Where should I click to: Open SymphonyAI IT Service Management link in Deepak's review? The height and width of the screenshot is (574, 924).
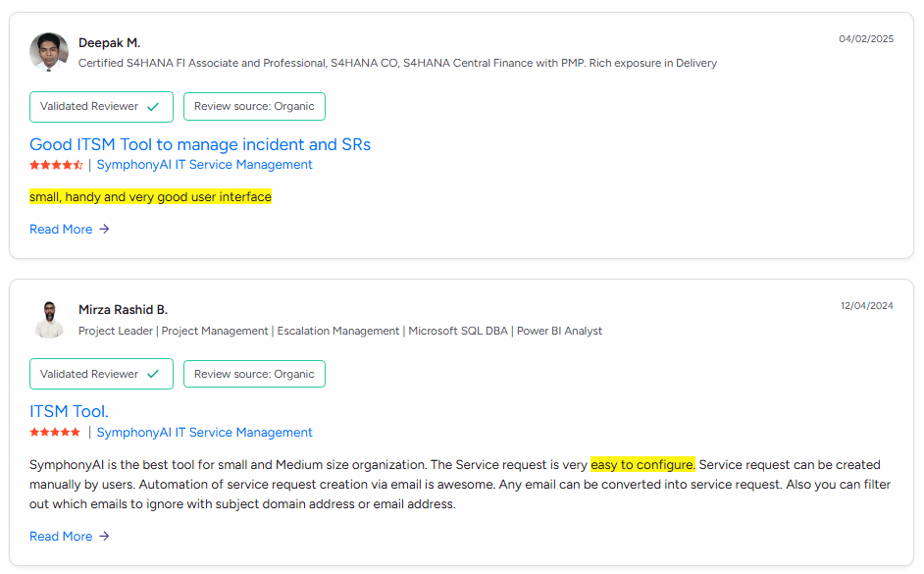click(204, 165)
